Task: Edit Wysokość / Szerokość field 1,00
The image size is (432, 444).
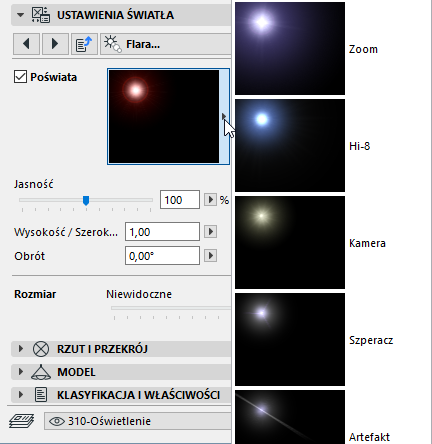Action: click(x=162, y=232)
